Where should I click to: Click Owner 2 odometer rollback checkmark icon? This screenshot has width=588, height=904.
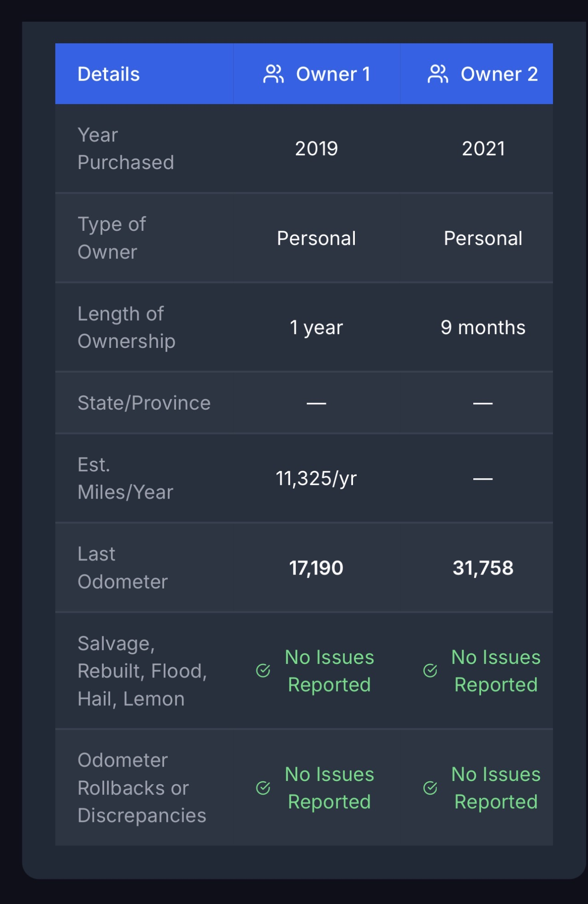pyautogui.click(x=430, y=788)
